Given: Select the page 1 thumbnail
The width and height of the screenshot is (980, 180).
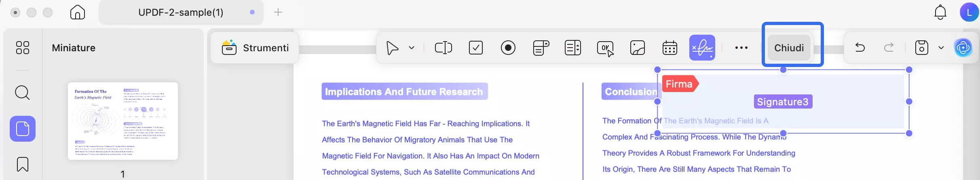Looking at the screenshot, I should click(123, 121).
